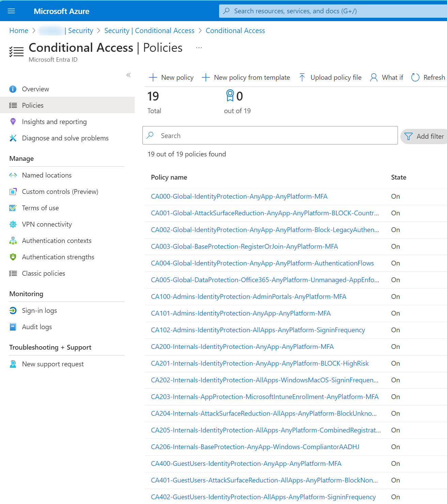Click the Classic policies list icon

[13, 273]
